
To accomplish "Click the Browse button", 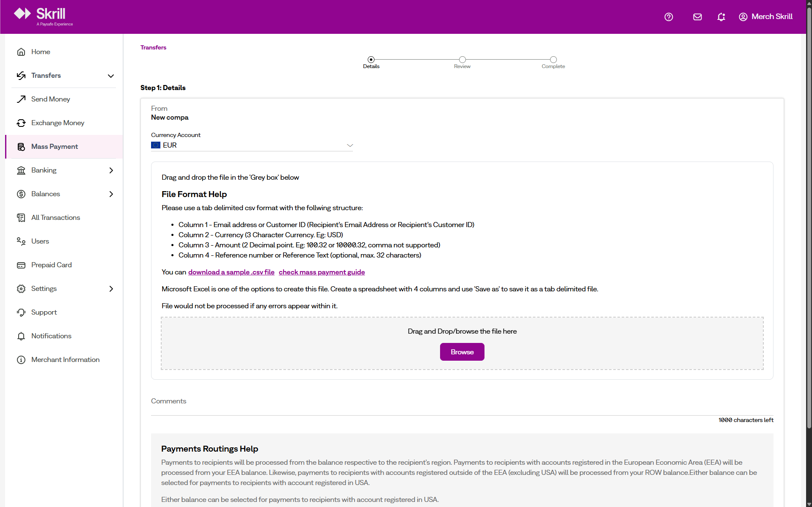I will [462, 351].
